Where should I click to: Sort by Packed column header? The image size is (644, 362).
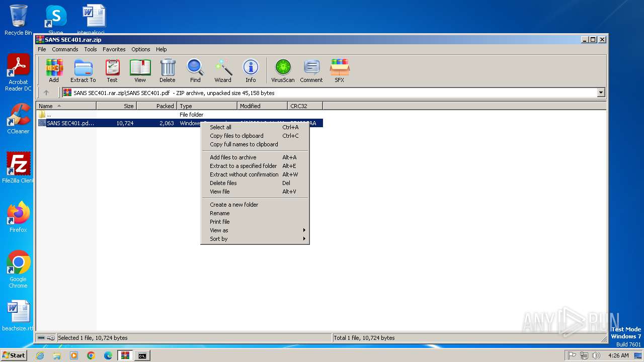pyautogui.click(x=156, y=106)
